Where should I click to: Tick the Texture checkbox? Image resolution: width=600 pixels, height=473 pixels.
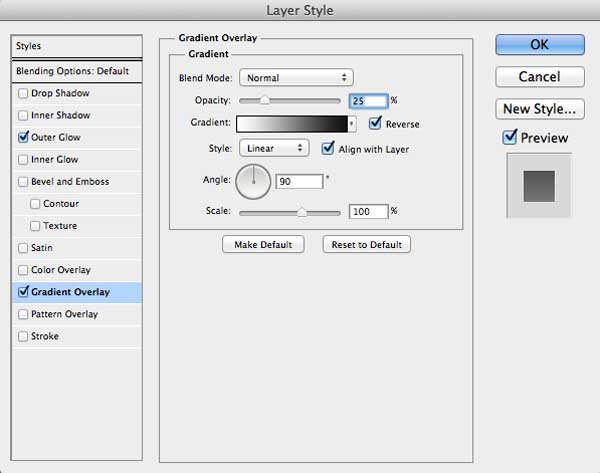[x=35, y=226]
